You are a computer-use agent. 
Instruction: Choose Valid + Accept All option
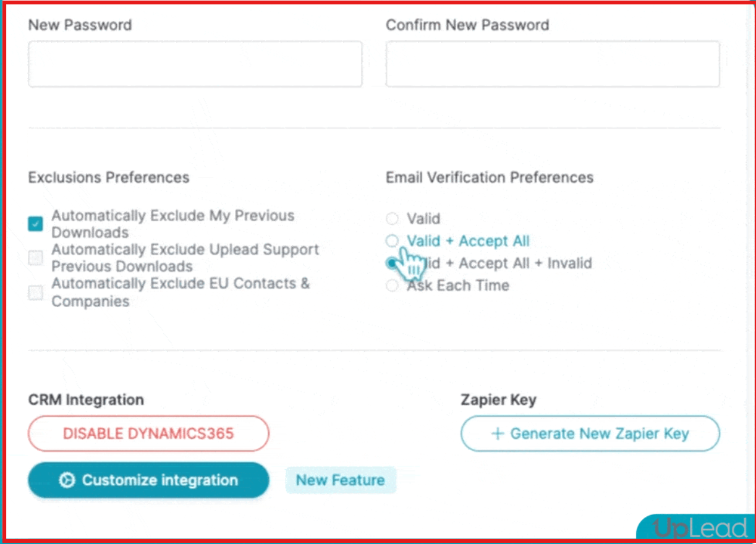click(x=392, y=240)
